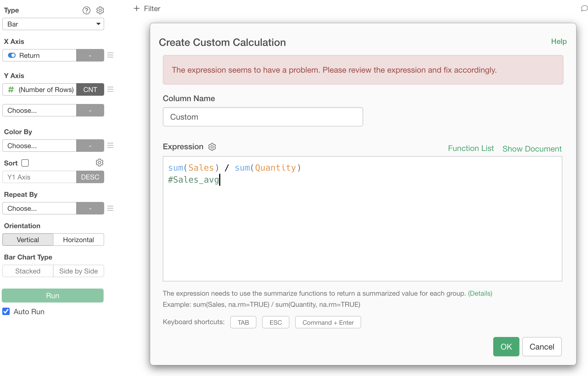Open Expression settings gear icon
The image size is (588, 376).
(212, 147)
